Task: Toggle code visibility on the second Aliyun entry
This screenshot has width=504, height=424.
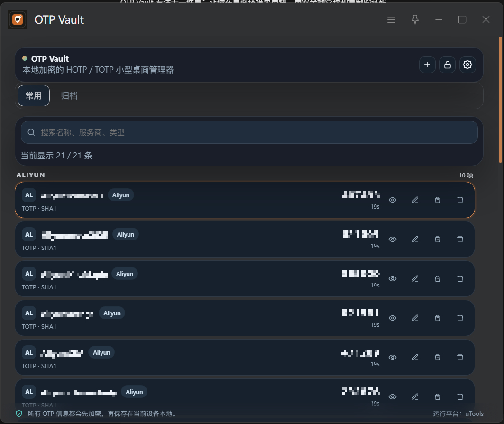Action: pyautogui.click(x=393, y=239)
